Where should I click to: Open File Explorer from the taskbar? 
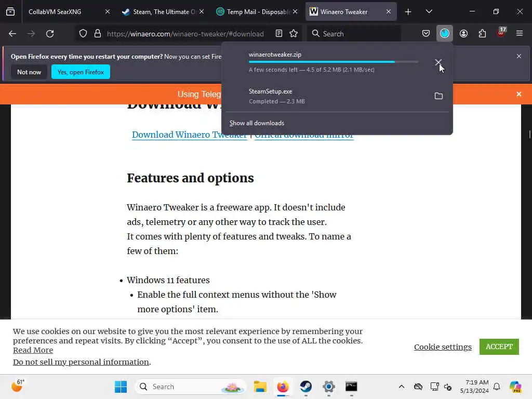point(260,387)
